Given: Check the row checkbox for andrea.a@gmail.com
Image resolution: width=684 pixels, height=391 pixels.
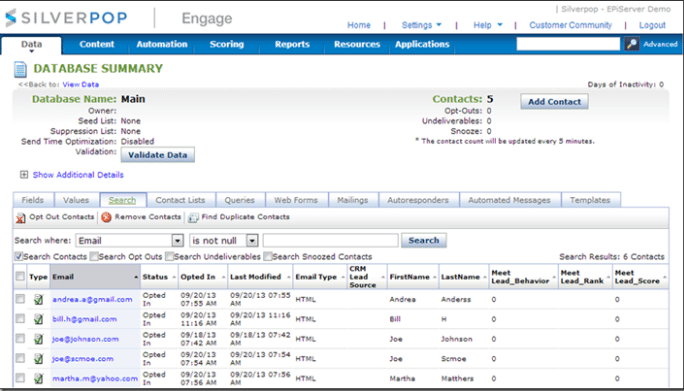Looking at the screenshot, I should click(20, 299).
